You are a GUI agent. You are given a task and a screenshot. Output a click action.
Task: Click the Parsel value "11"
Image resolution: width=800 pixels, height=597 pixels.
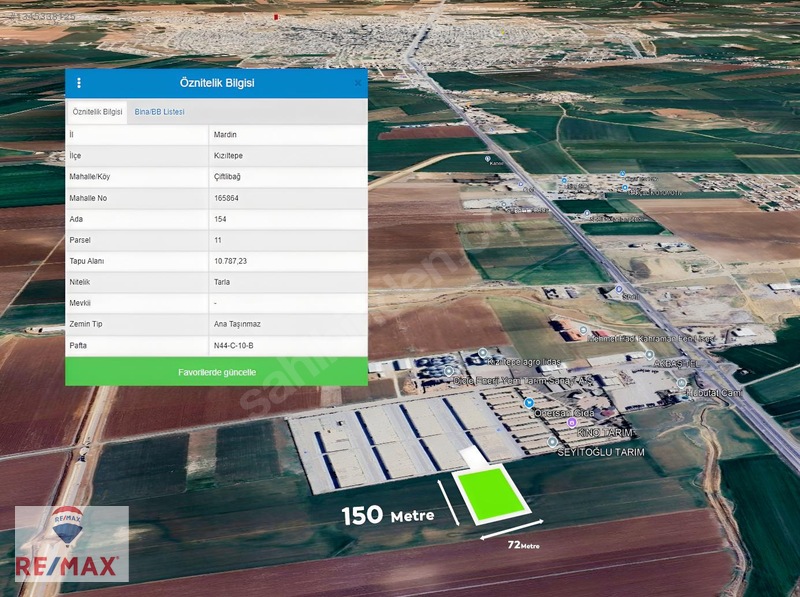click(218, 240)
